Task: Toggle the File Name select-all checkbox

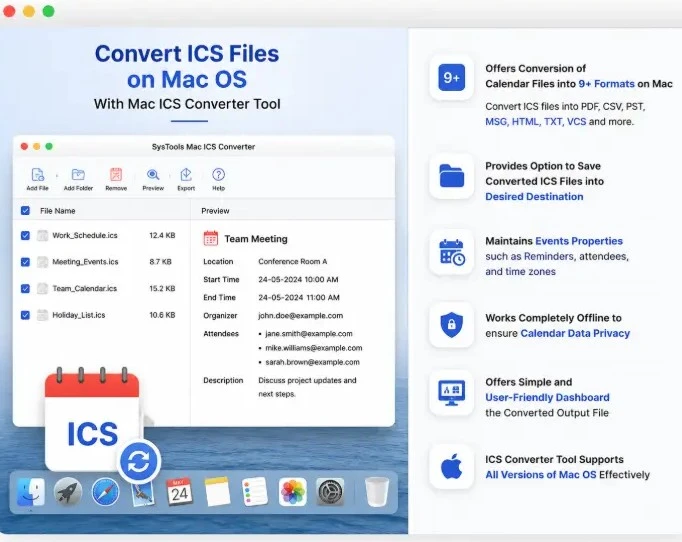Action: click(x=25, y=211)
